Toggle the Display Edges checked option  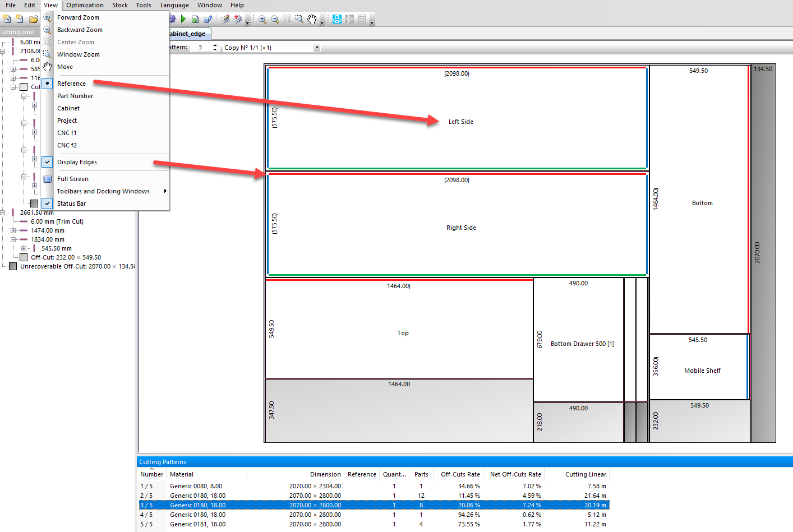click(x=77, y=162)
